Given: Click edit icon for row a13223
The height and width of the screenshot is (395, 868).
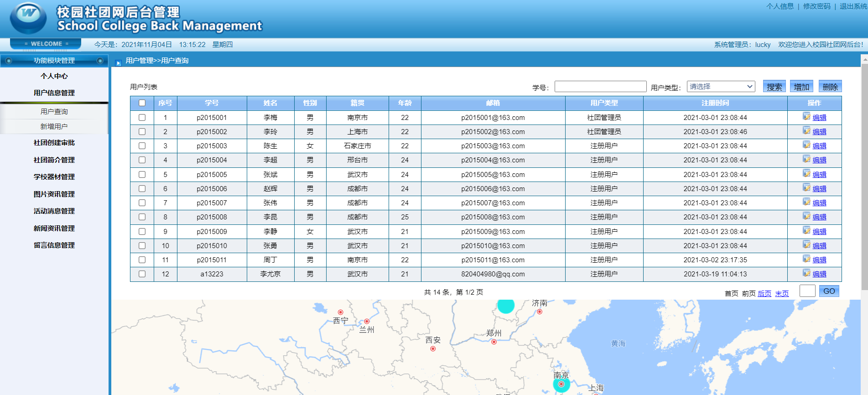Looking at the screenshot, I should point(806,273).
